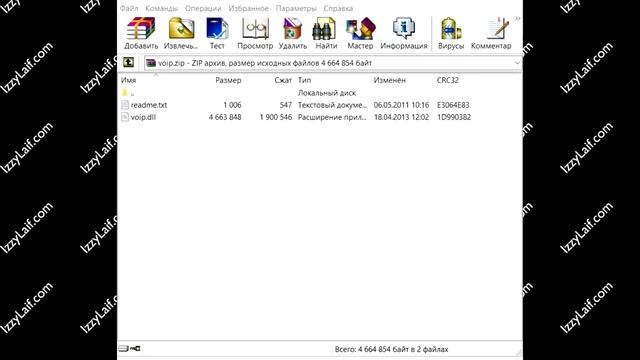Open the Операции menu
The image size is (640, 360).
click(203, 8)
